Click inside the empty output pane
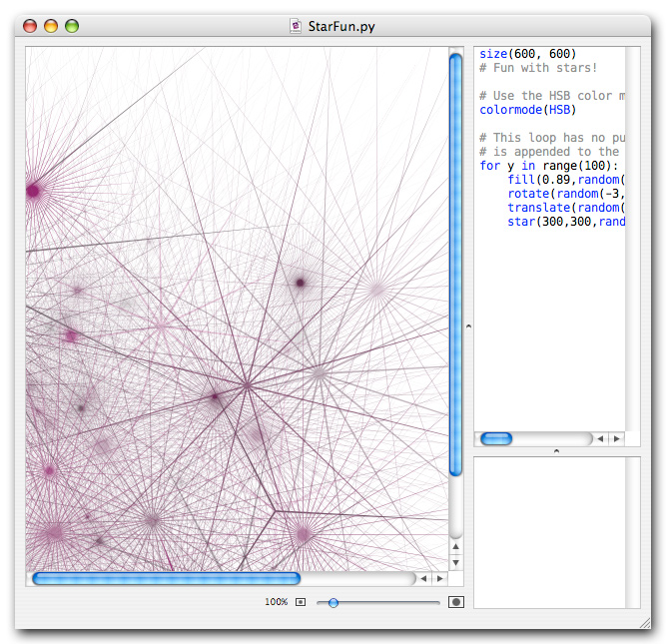 click(549, 533)
